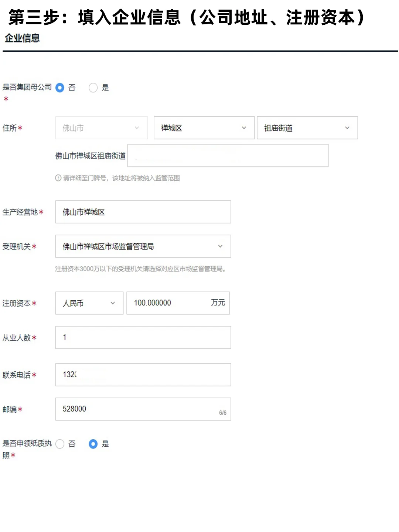Click the 企业信息 section heading

(x=22, y=38)
